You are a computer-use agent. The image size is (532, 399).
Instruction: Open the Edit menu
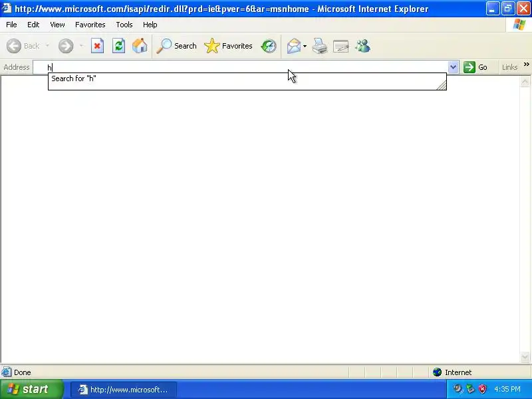33,25
